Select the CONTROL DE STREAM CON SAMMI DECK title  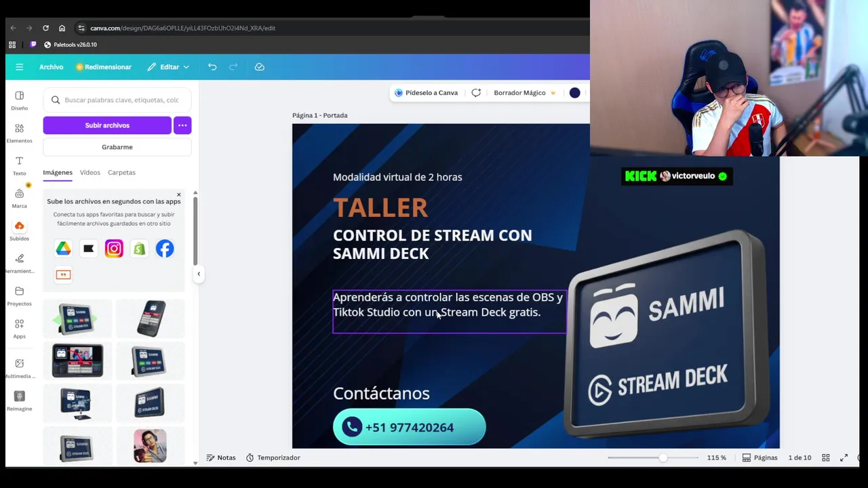pyautogui.click(x=433, y=244)
